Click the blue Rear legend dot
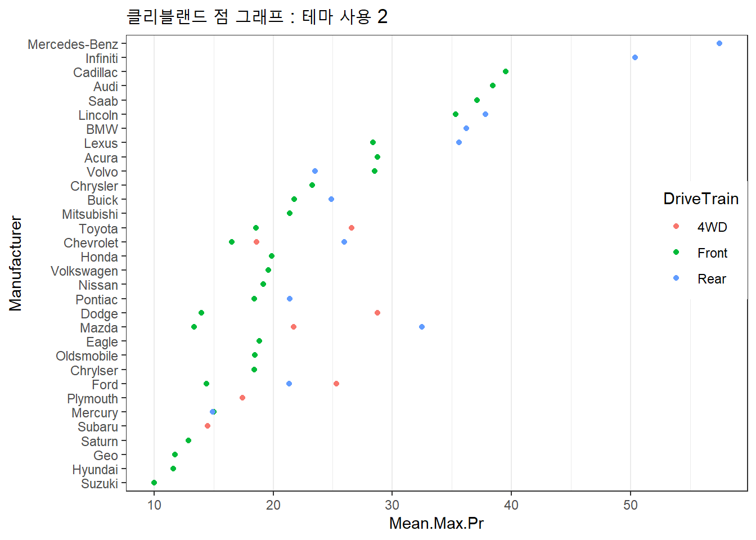The image size is (756, 540). pyautogui.click(x=676, y=278)
